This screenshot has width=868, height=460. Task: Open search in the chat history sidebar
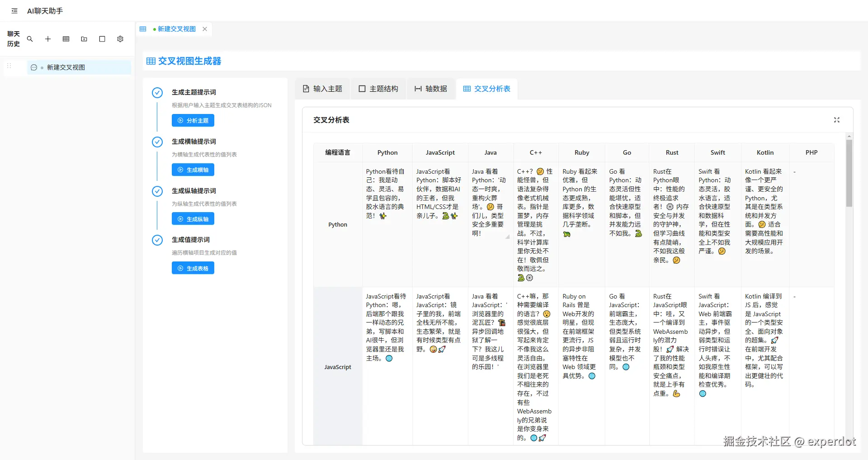[30, 39]
